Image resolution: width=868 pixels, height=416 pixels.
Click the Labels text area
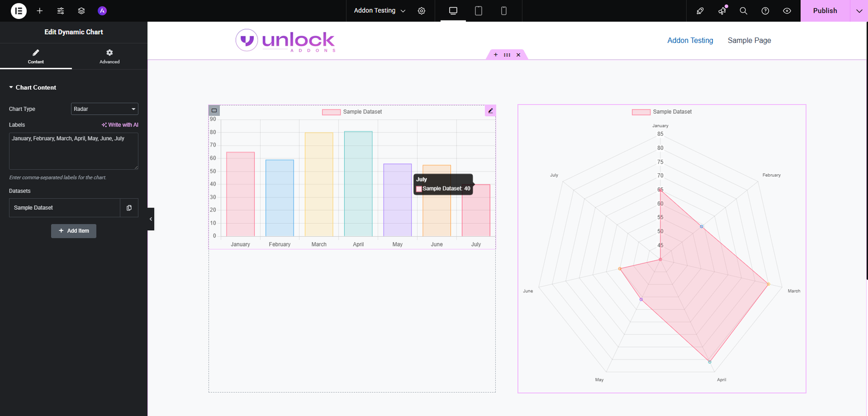coord(73,152)
